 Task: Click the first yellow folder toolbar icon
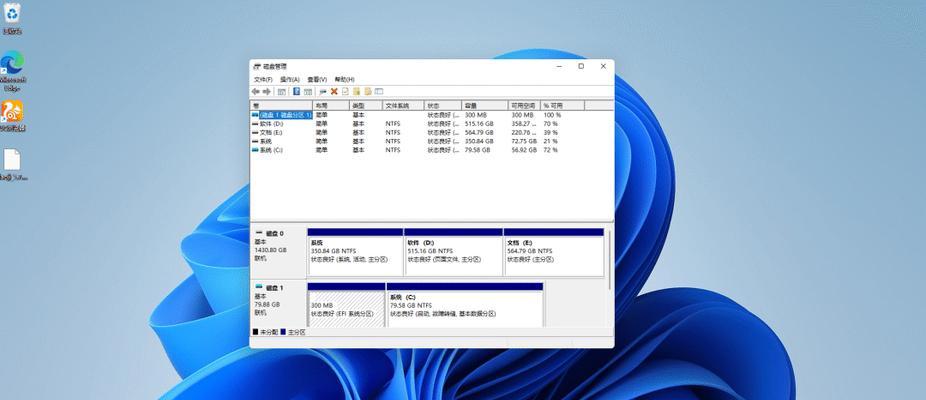357,92
